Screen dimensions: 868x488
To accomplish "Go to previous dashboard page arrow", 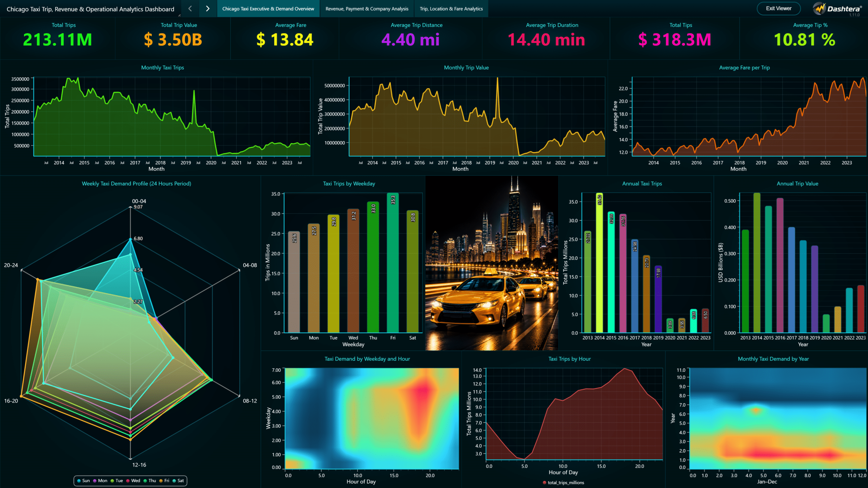I will point(190,9).
